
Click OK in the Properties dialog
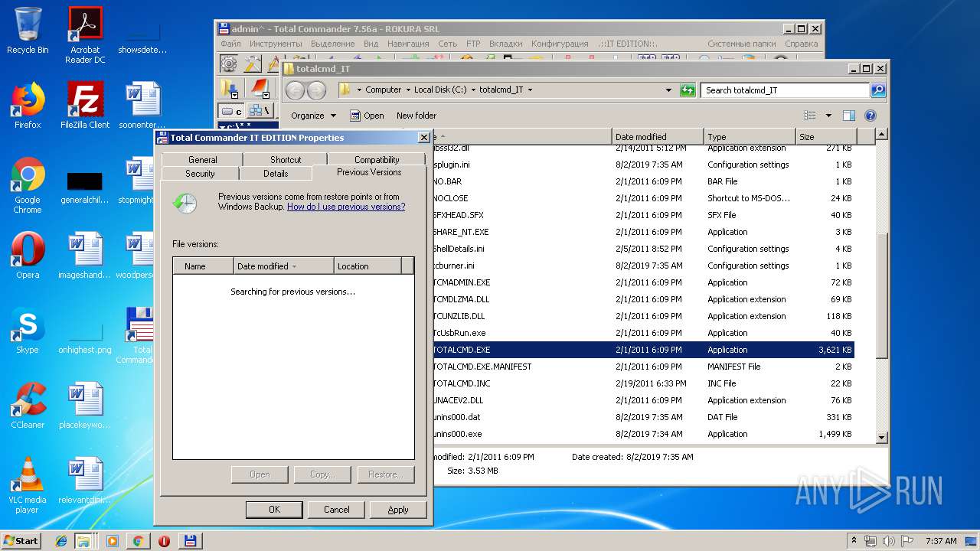point(274,510)
